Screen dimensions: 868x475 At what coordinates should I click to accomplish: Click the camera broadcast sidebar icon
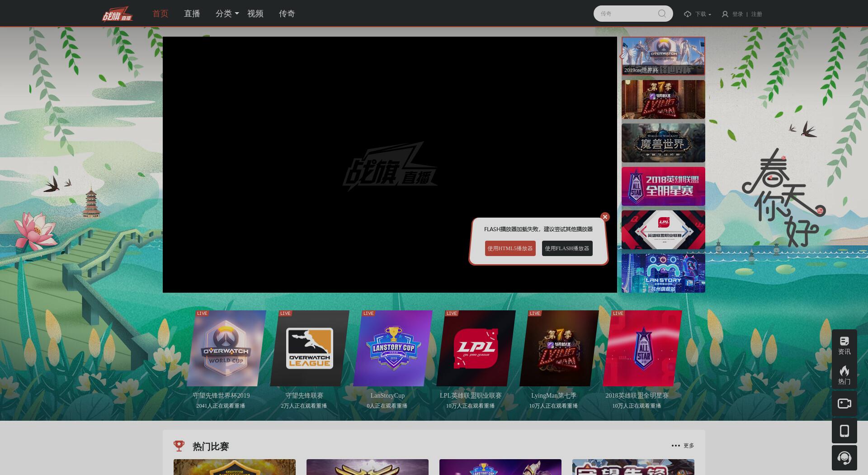click(x=844, y=404)
